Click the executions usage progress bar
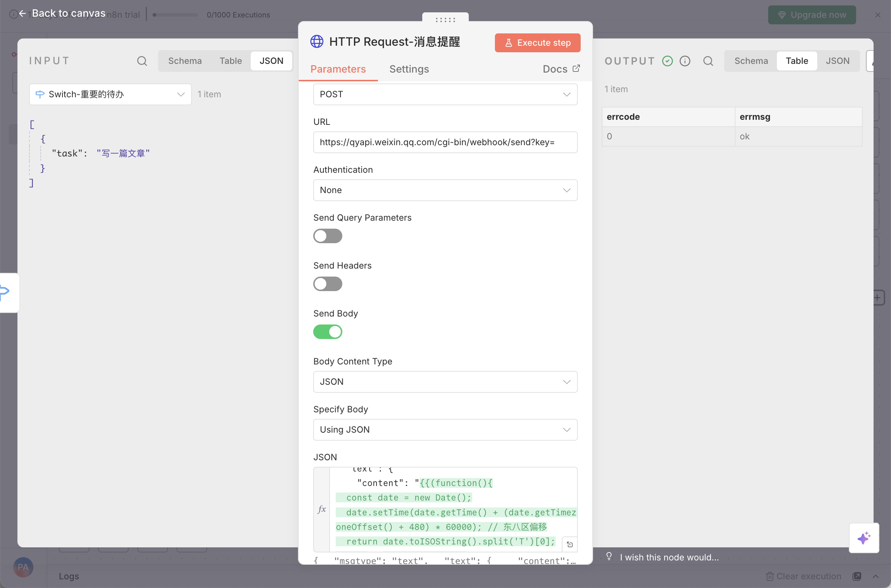The width and height of the screenshot is (891, 588). (x=176, y=15)
